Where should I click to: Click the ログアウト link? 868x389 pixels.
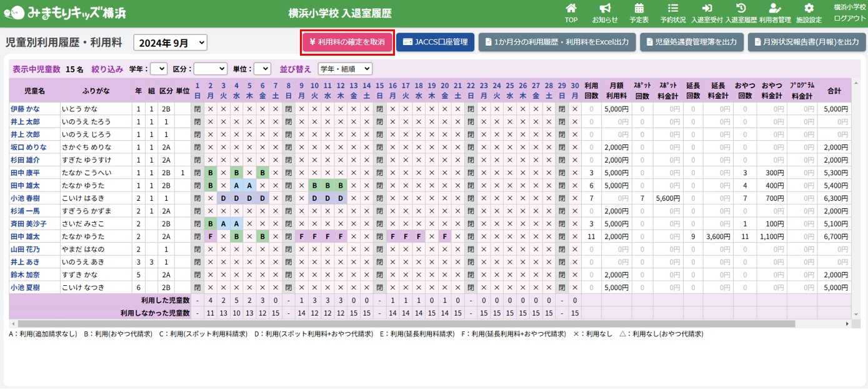pos(849,18)
